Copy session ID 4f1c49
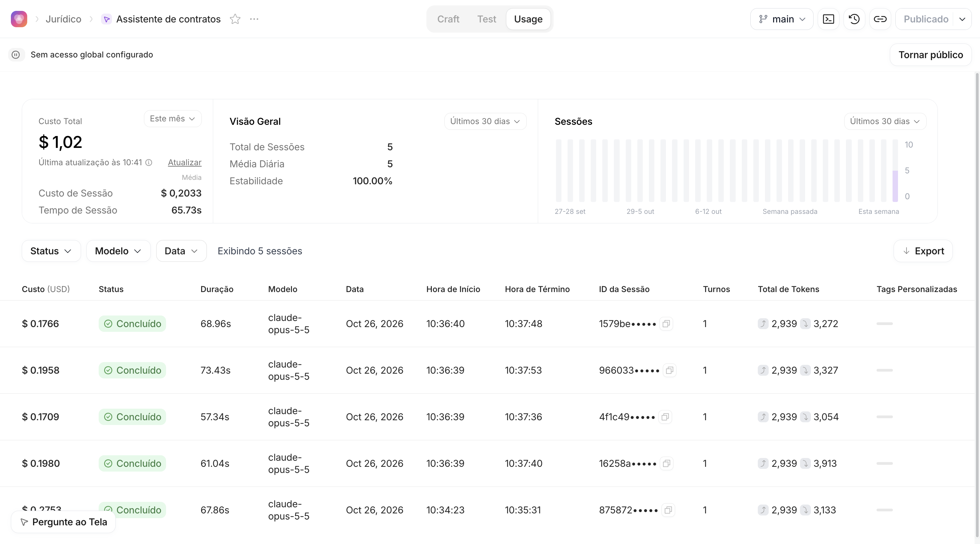The width and height of the screenshot is (980, 544). 665,417
